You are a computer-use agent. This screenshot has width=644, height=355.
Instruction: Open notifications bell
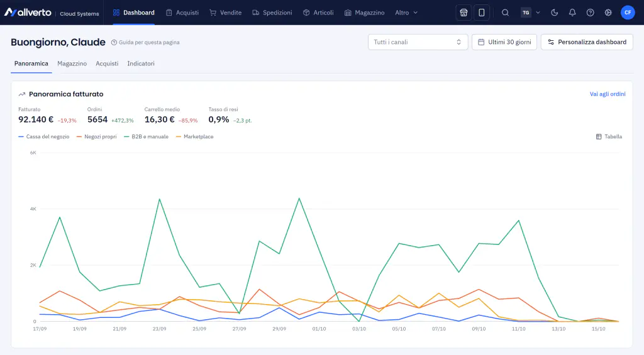pos(572,13)
